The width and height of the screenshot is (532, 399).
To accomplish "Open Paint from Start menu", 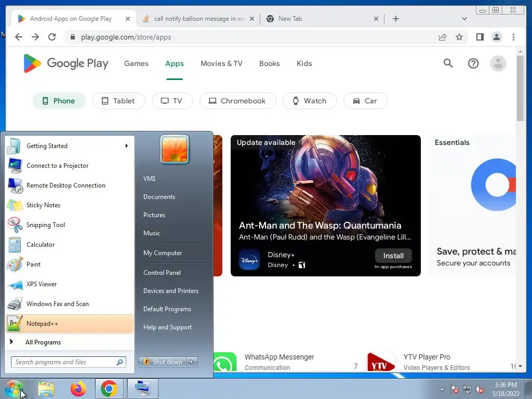I will (x=70, y=264).
